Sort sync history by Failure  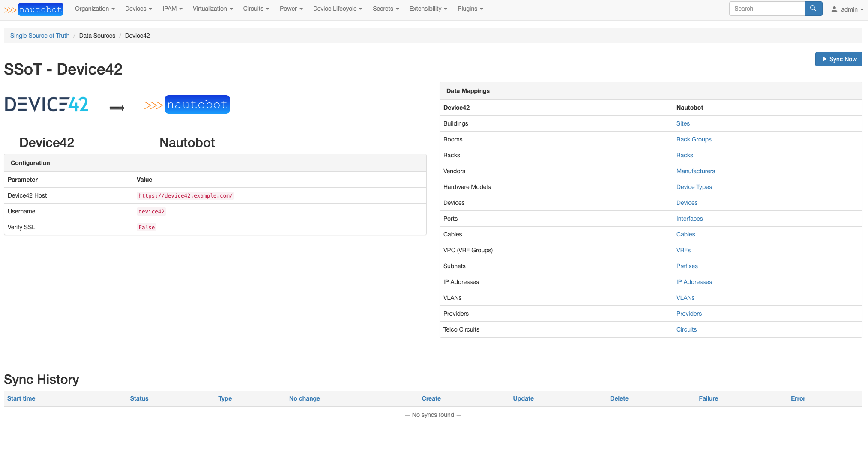tap(708, 398)
